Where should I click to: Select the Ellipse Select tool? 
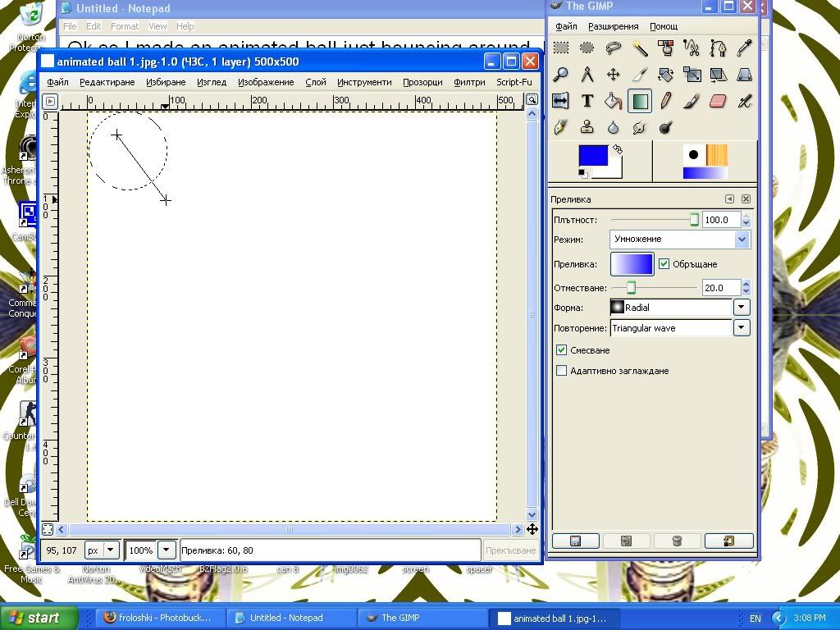click(587, 48)
